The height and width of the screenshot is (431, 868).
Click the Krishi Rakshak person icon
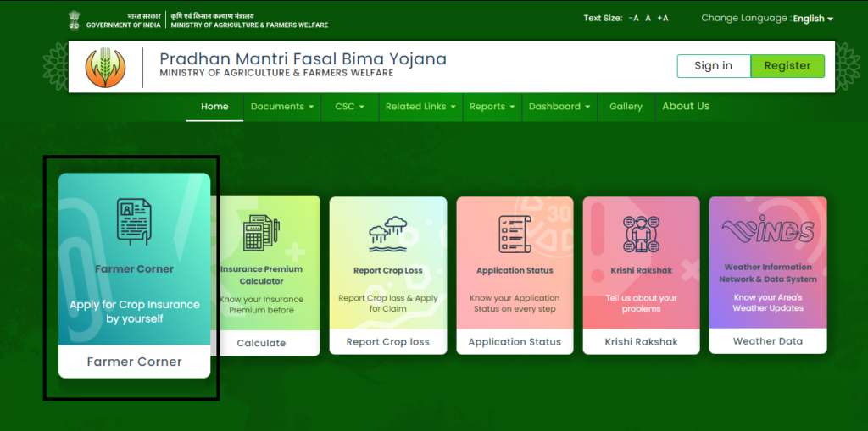[x=641, y=234]
